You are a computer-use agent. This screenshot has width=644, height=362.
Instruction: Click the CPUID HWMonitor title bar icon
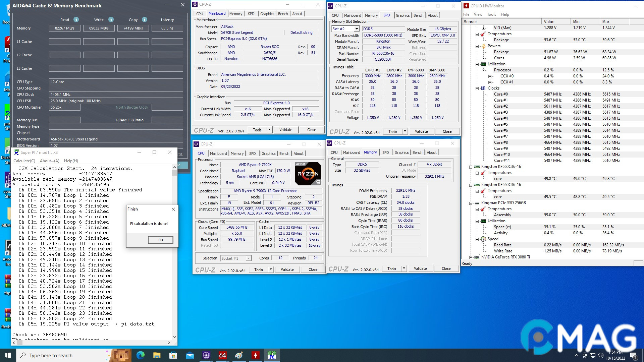tap(466, 6)
